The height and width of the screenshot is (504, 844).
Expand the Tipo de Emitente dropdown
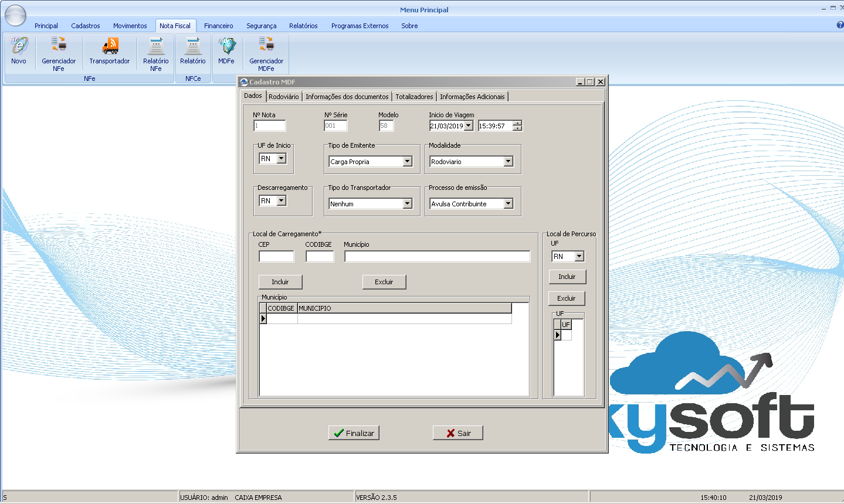408,162
